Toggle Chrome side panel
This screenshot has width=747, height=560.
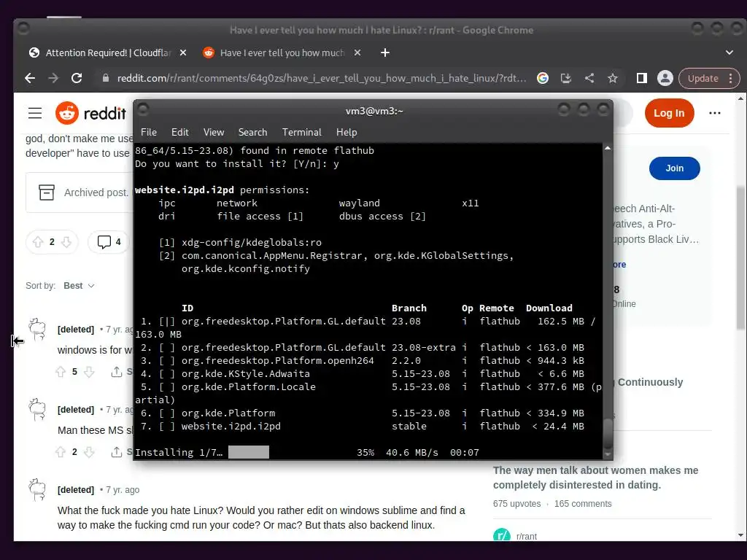click(x=642, y=78)
